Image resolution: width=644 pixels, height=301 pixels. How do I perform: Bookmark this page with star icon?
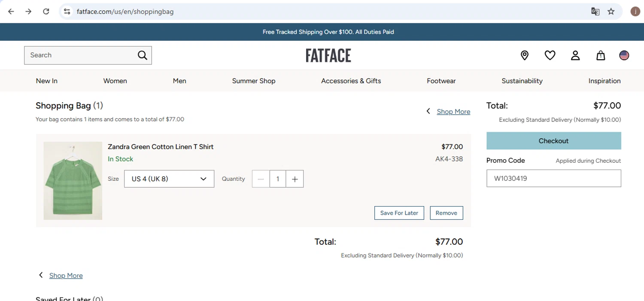611,12
